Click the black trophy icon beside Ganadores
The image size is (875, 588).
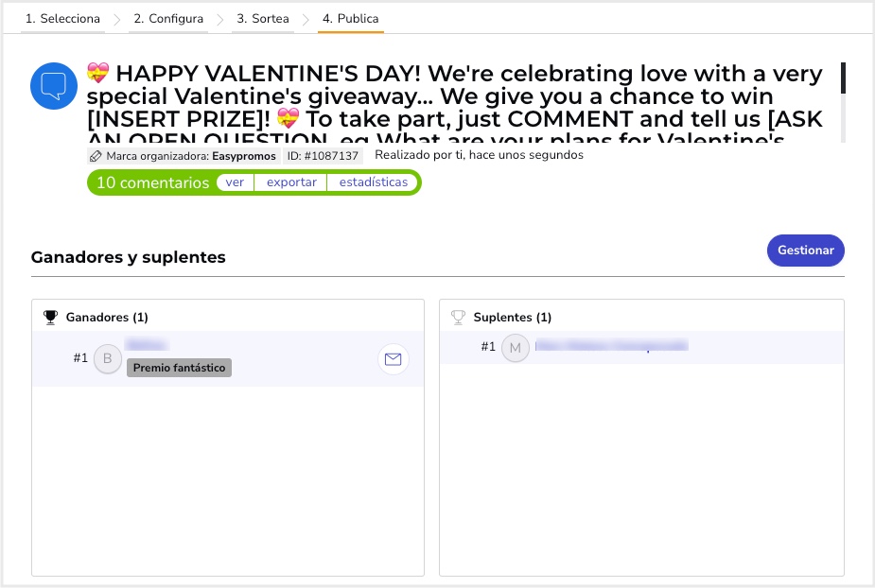(51, 318)
